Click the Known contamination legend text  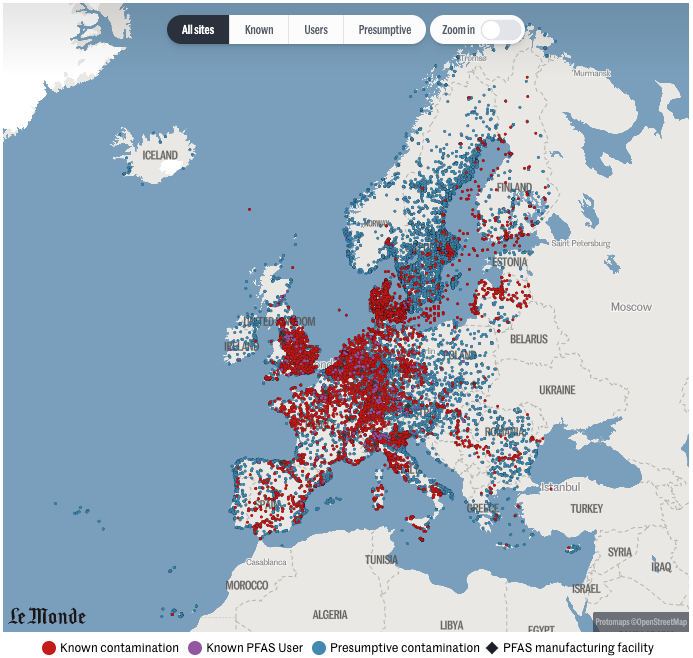pos(119,648)
